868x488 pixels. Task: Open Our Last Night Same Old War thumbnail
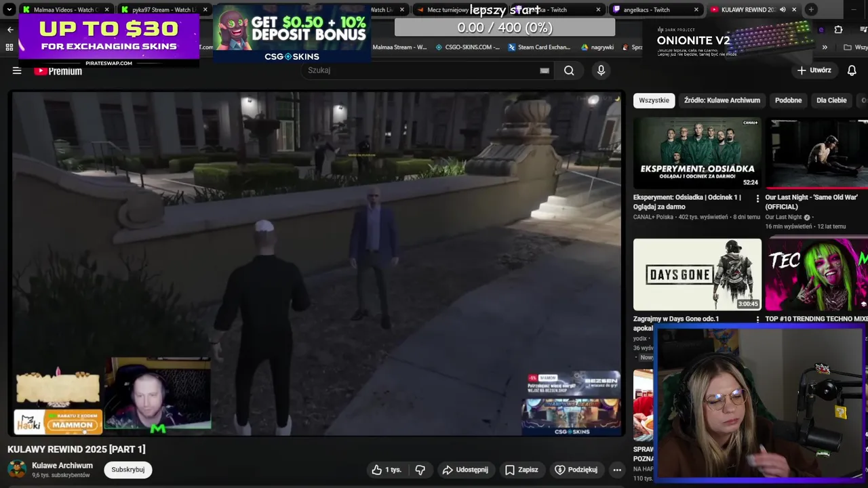tap(816, 153)
